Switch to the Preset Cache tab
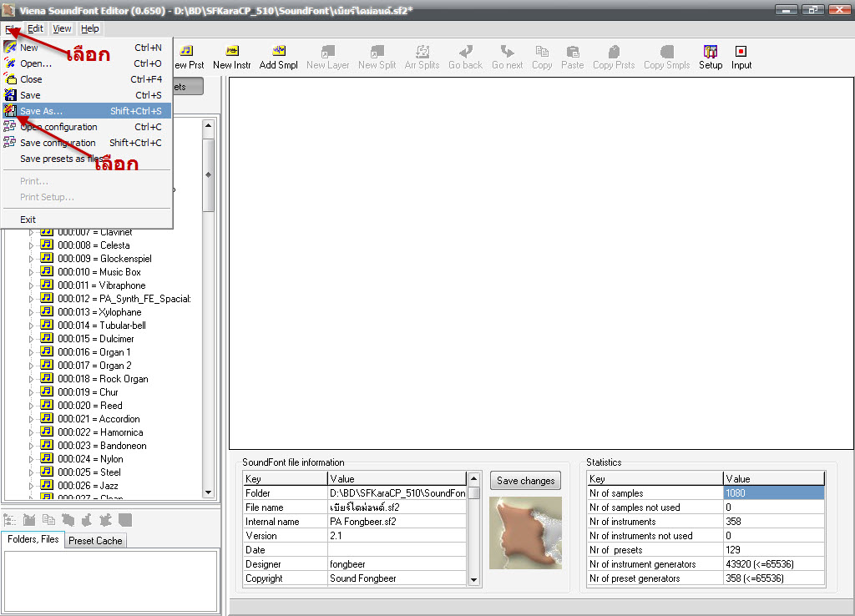The height and width of the screenshot is (616, 855). click(95, 540)
